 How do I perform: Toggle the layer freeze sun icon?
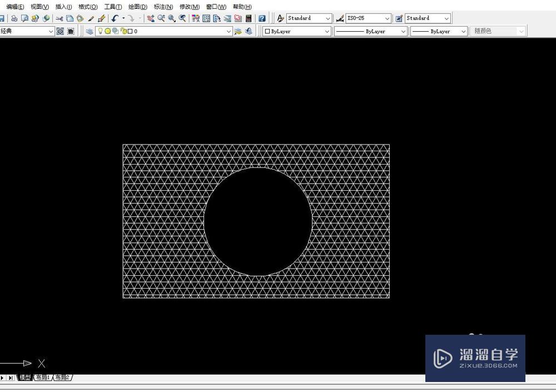pos(108,32)
